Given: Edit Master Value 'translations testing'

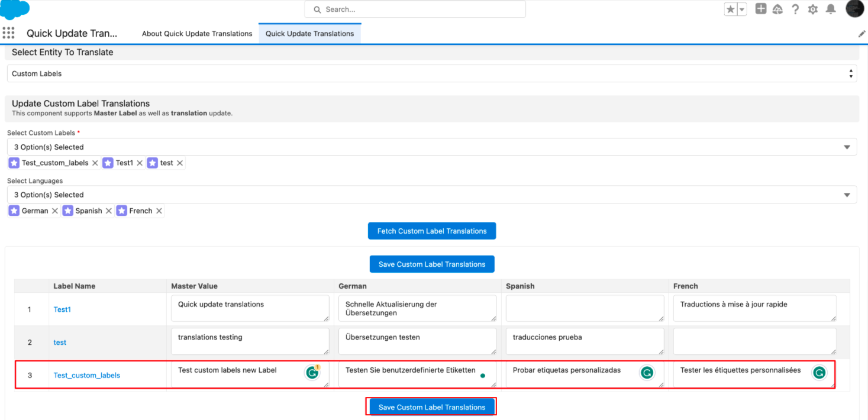Looking at the screenshot, I should coord(250,342).
